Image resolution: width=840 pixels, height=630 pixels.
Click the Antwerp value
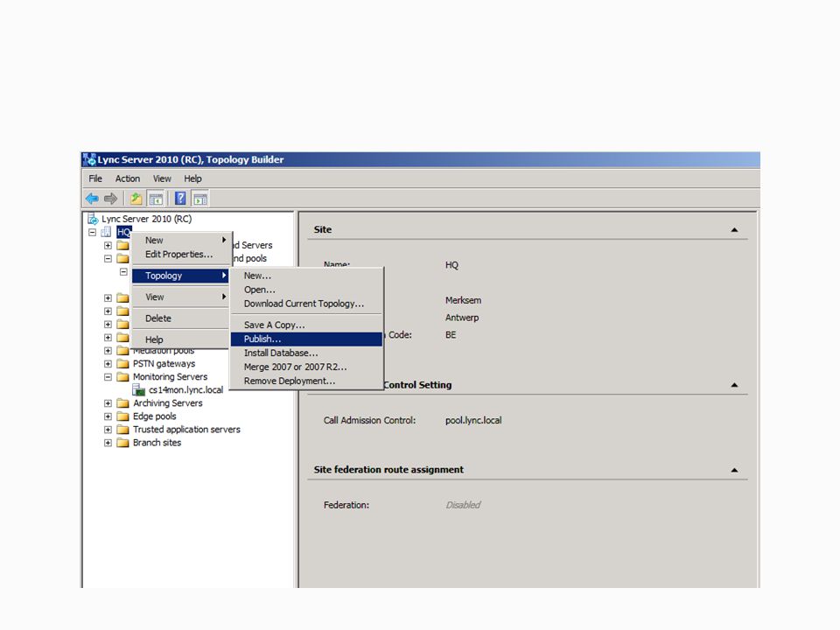[x=462, y=318]
